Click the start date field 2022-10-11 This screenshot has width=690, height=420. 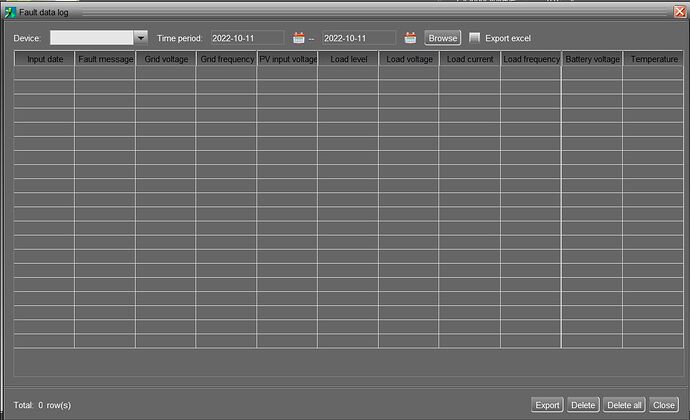[247, 38]
